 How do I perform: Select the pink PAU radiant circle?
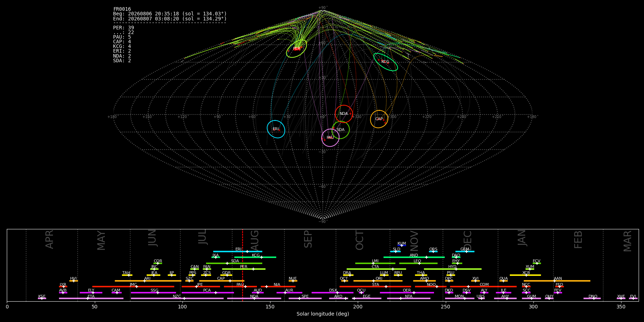(330, 138)
